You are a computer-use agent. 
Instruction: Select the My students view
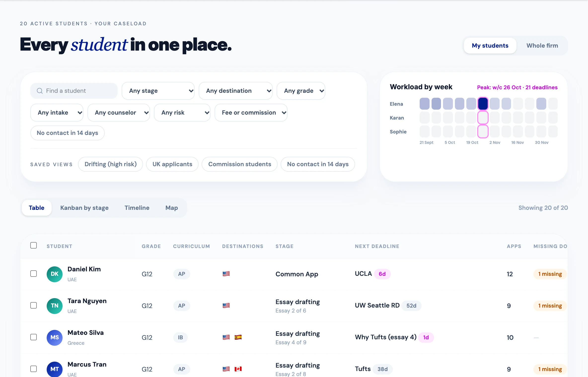tap(490, 46)
